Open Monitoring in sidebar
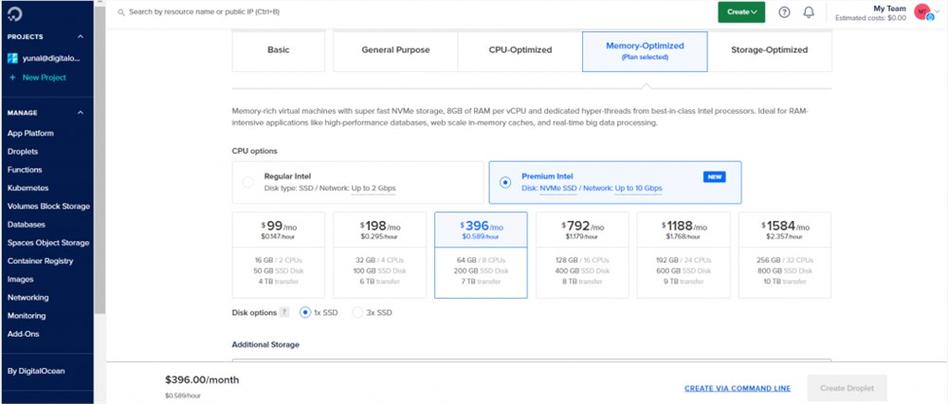 [x=26, y=316]
